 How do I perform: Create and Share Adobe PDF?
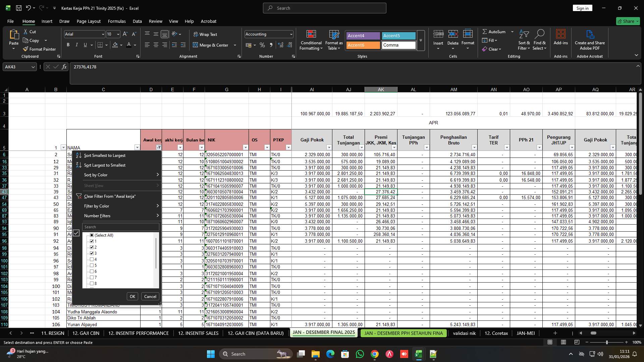tap(590, 40)
